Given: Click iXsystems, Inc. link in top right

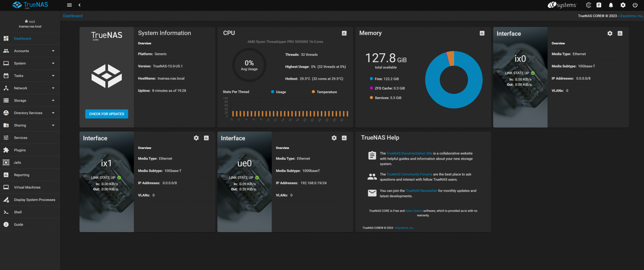Looking at the screenshot, I should click(631, 16).
